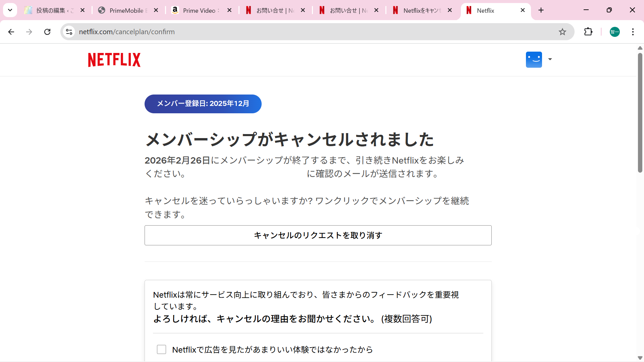
Task: Expand the profile menu dropdown arrow
Action: point(550,59)
